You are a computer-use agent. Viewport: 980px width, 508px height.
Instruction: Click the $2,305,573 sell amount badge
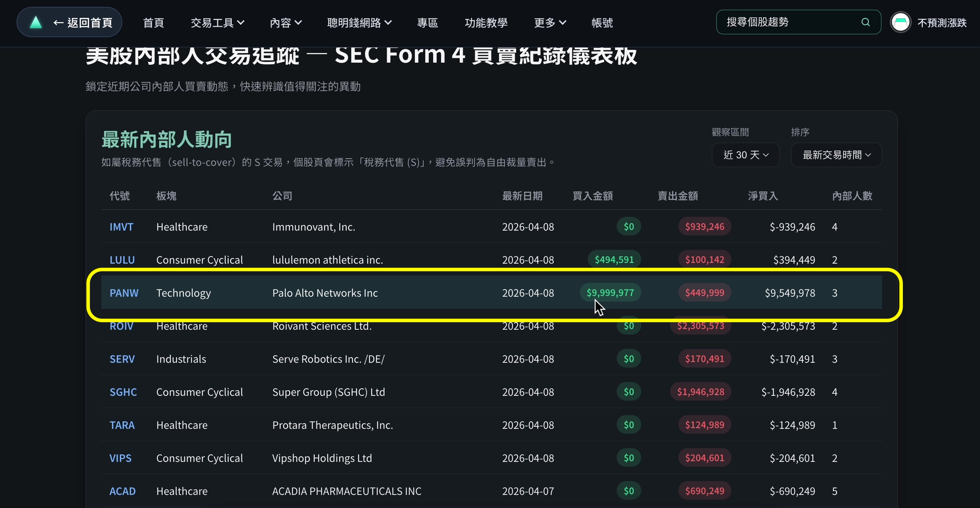tap(700, 326)
